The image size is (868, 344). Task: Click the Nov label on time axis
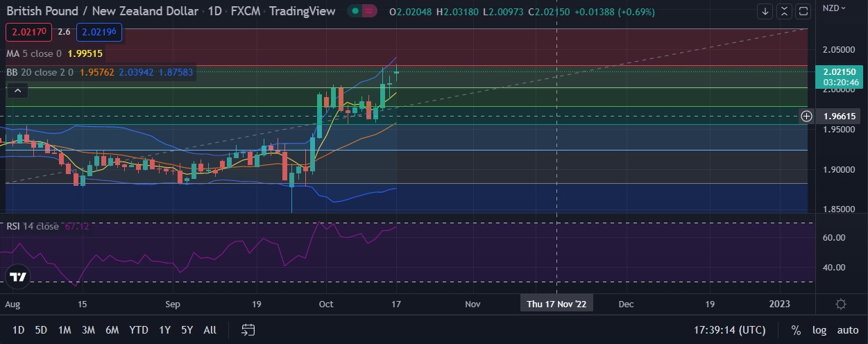coord(473,304)
